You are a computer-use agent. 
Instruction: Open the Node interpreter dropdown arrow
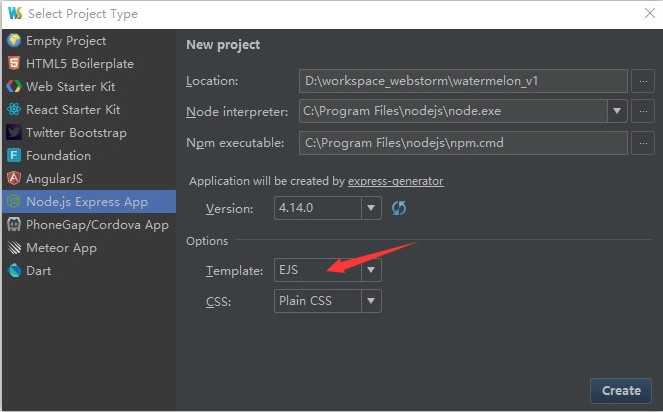(617, 111)
